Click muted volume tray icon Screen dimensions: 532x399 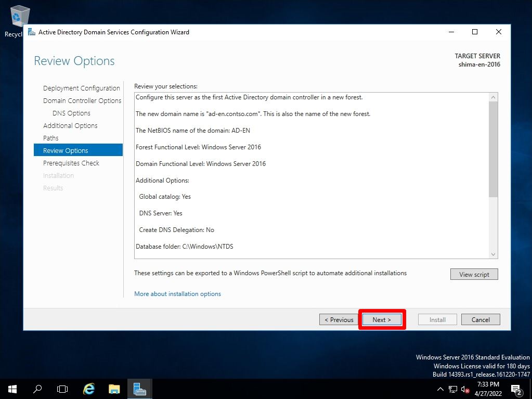[x=465, y=390]
